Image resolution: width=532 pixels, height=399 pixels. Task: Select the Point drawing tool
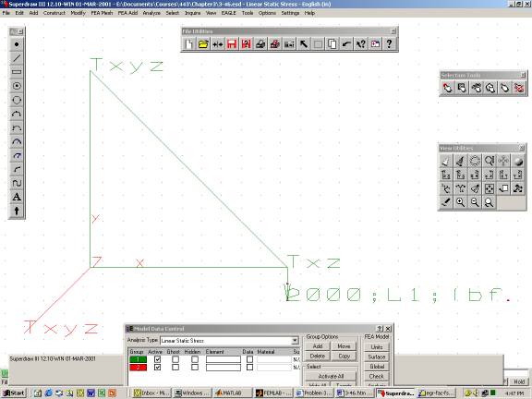click(x=17, y=44)
